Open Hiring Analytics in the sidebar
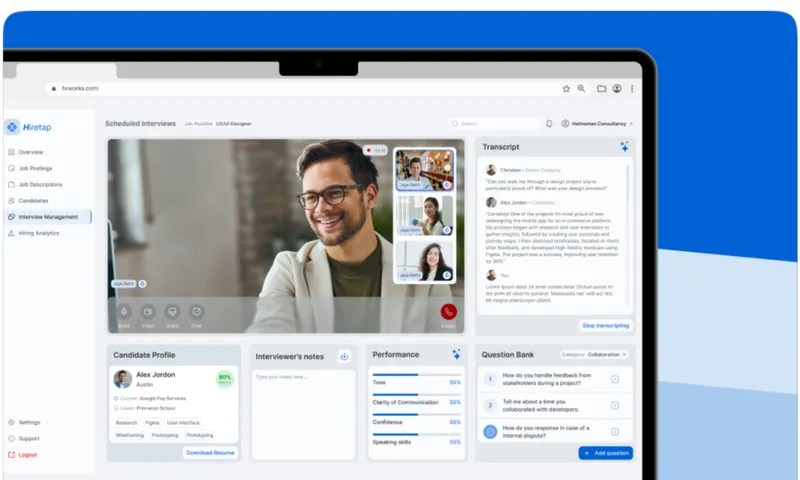The image size is (800, 480). [x=34, y=233]
